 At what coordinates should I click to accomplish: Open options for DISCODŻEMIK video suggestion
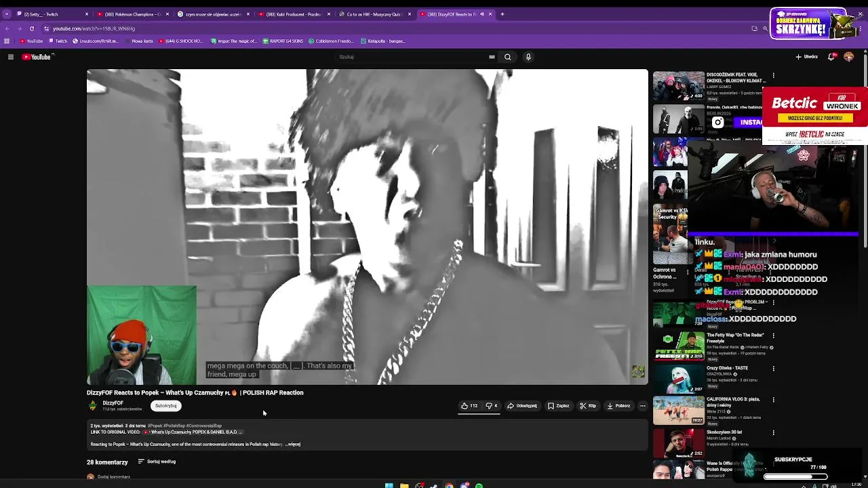[773, 75]
